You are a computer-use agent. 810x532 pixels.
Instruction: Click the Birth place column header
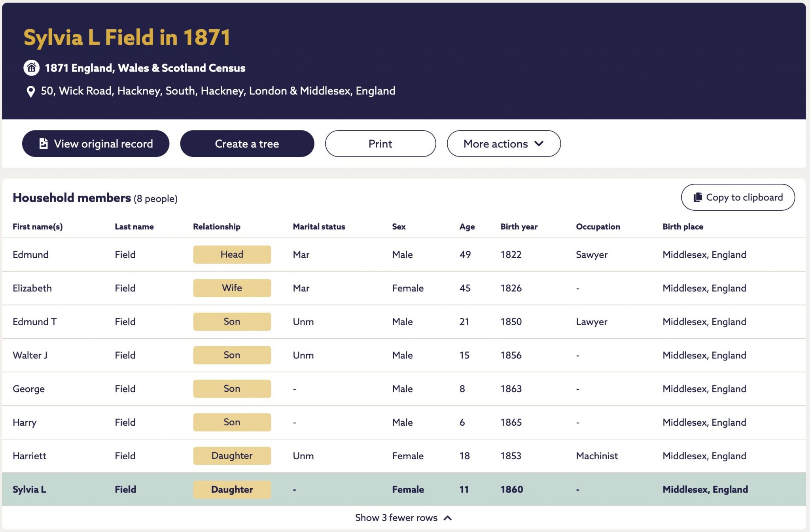(683, 226)
